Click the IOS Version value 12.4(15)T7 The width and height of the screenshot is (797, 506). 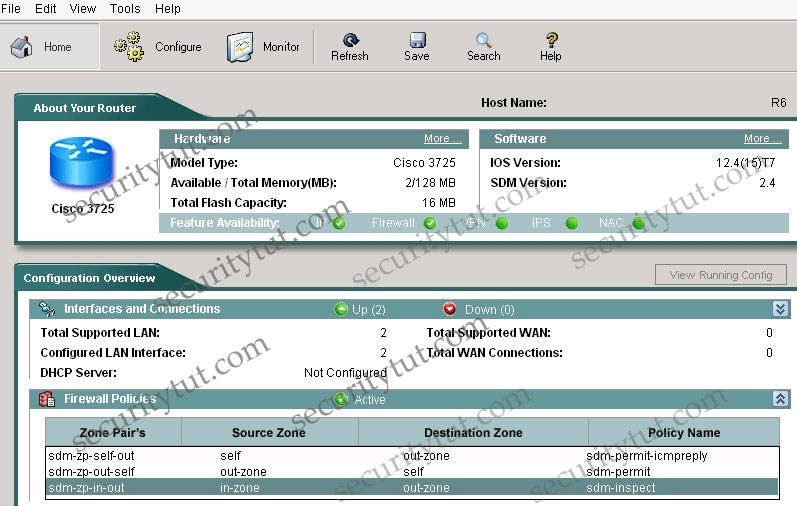[746, 163]
